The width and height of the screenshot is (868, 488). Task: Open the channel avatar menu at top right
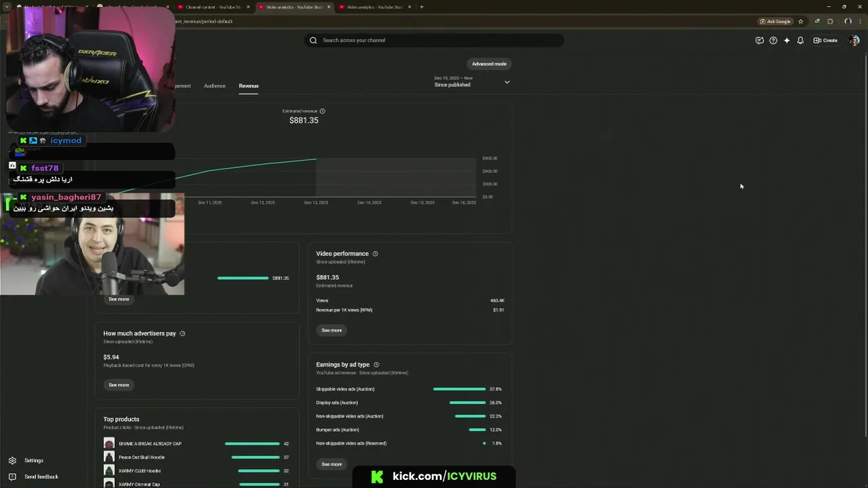click(854, 40)
